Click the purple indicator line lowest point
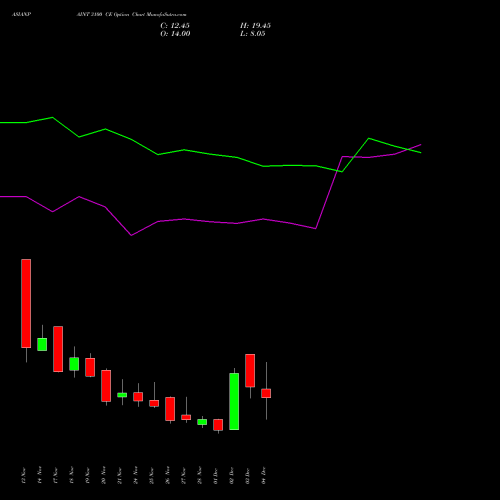 point(131,235)
